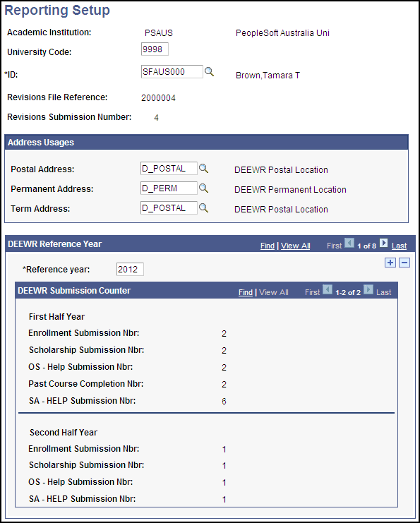Image resolution: width=420 pixels, height=523 pixels.
Task: Click First in Submission Counter header
Action: (312, 292)
